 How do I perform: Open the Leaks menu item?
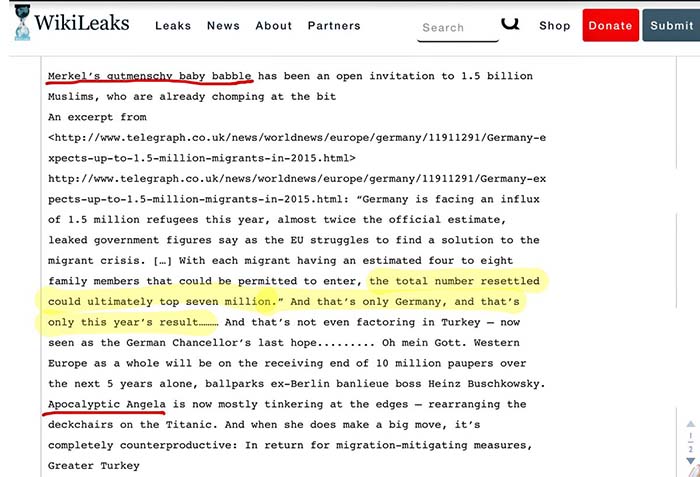173,26
